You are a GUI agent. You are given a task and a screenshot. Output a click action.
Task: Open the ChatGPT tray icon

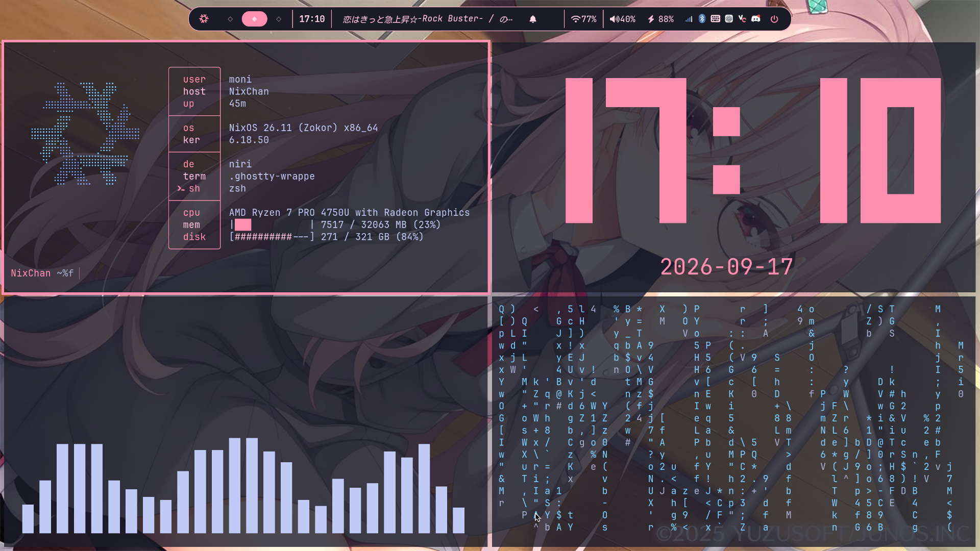click(729, 19)
